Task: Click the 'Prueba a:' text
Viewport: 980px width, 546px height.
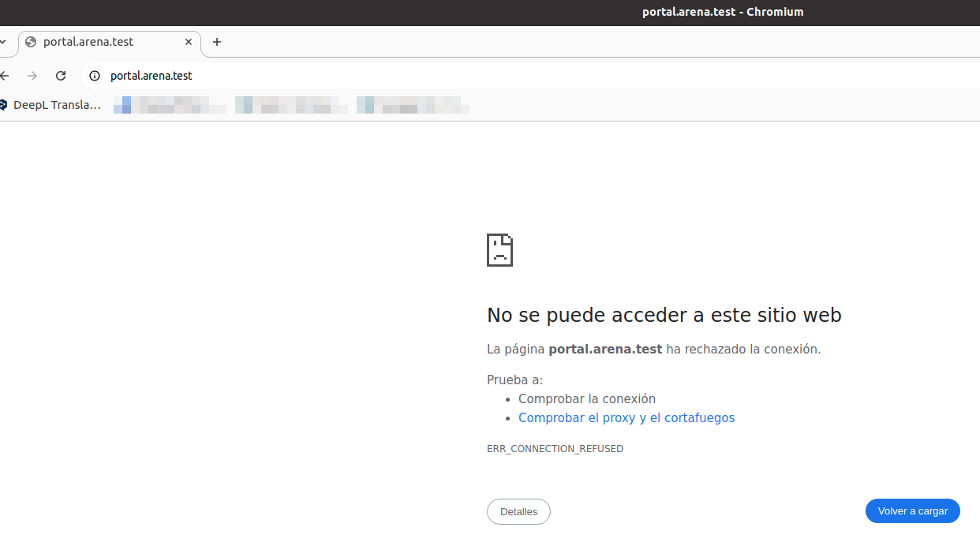Action: [514, 380]
